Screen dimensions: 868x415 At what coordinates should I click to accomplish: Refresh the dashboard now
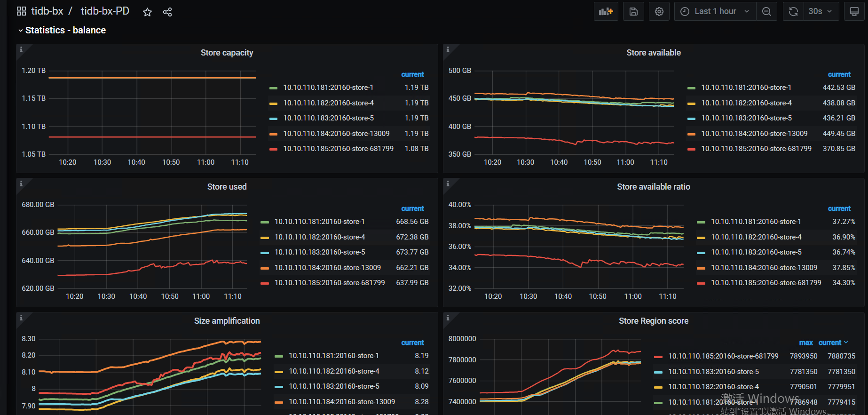click(x=793, y=11)
